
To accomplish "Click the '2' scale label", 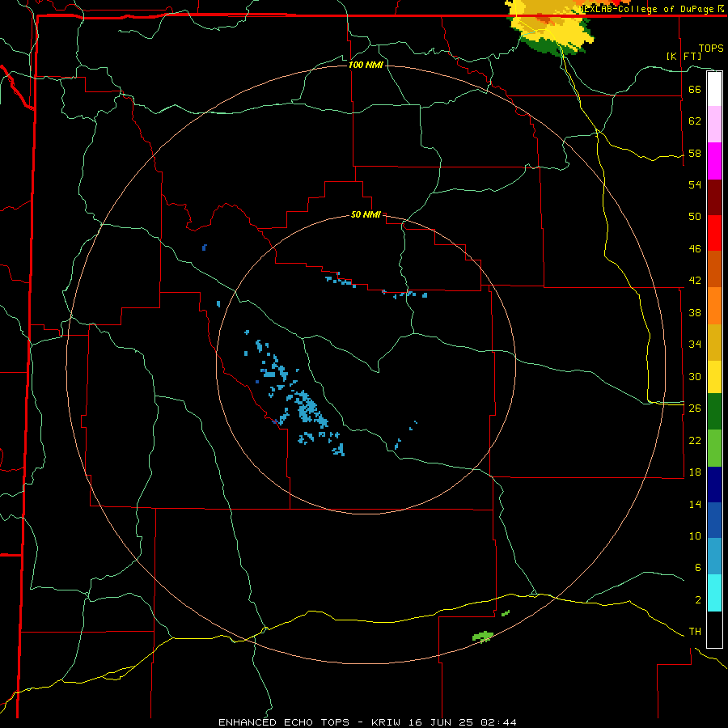I will pyautogui.click(x=698, y=600).
